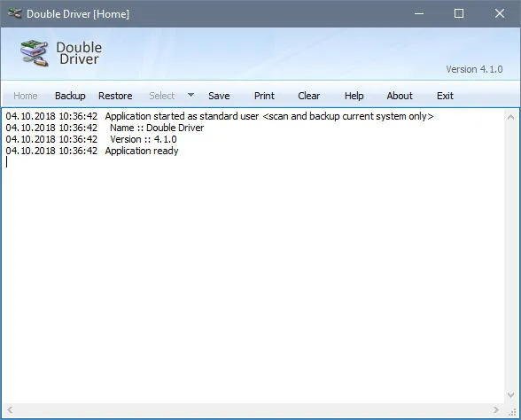This screenshot has height=420, width=521.
Task: Print the log output
Action: (264, 96)
